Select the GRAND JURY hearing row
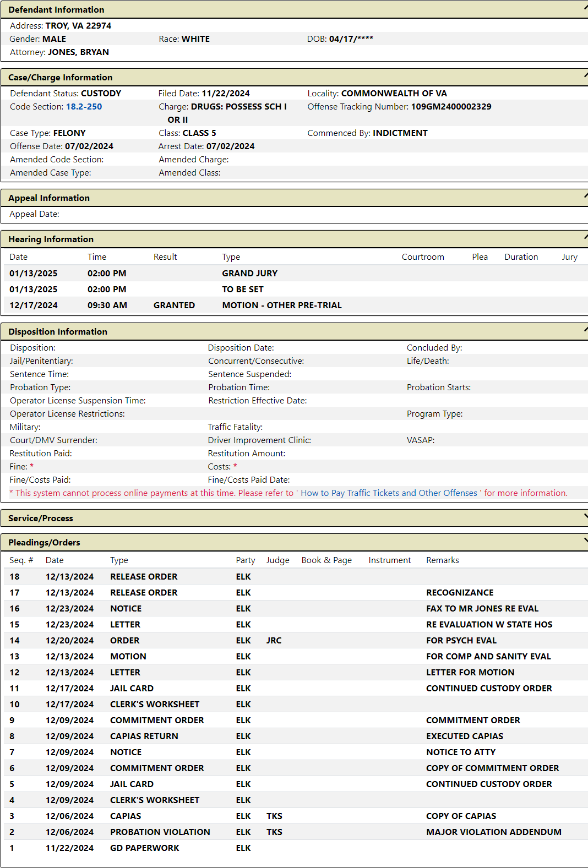 [296, 274]
